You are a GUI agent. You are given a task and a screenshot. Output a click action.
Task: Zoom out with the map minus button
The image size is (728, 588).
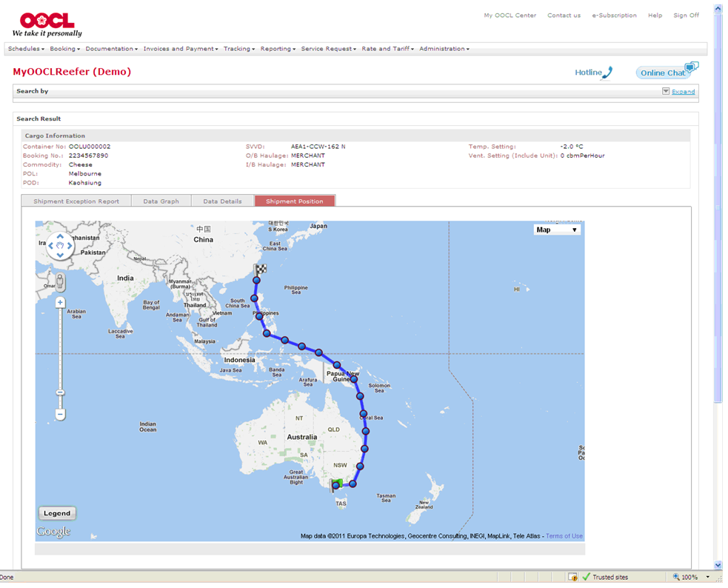tap(60, 413)
